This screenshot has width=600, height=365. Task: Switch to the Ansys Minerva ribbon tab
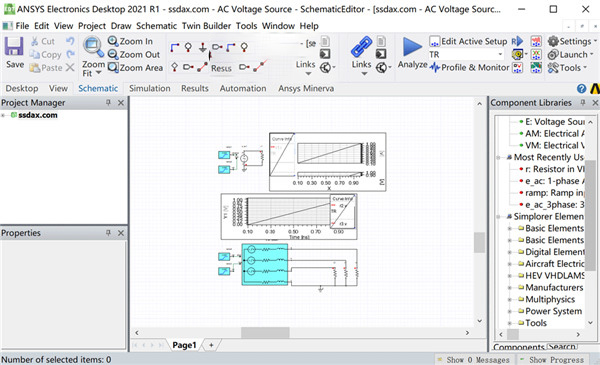coord(306,88)
